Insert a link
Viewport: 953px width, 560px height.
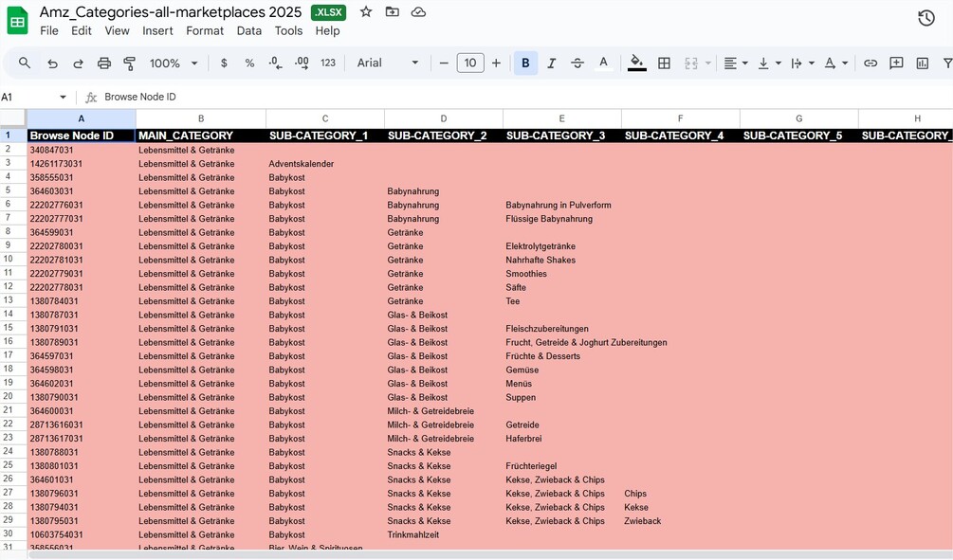[x=871, y=63]
